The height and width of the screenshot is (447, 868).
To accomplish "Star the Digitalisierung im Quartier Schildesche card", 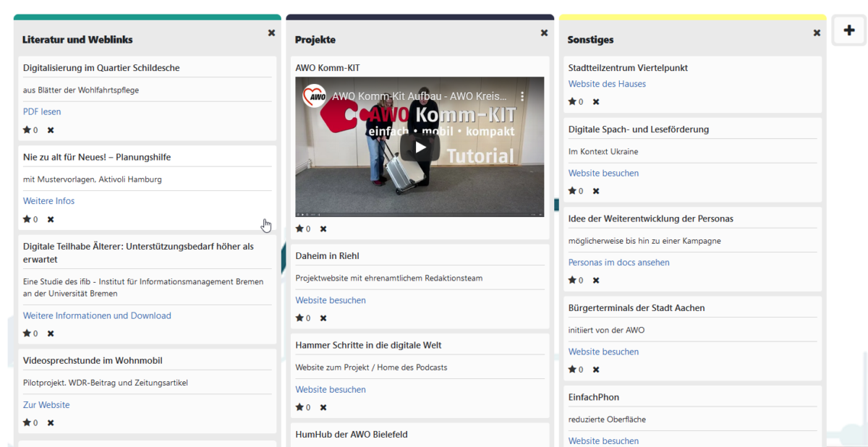I will pos(27,130).
